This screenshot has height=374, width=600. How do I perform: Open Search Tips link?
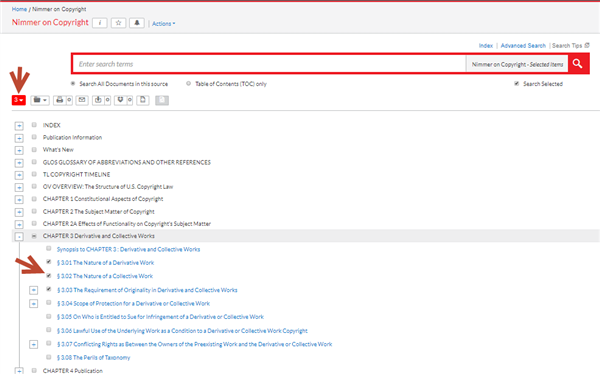click(571, 46)
